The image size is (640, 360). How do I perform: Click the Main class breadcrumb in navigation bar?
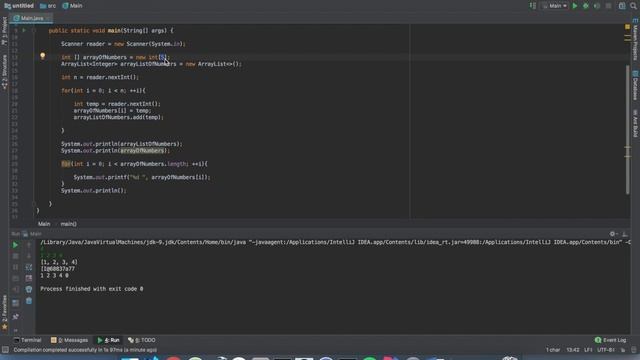click(72, 6)
